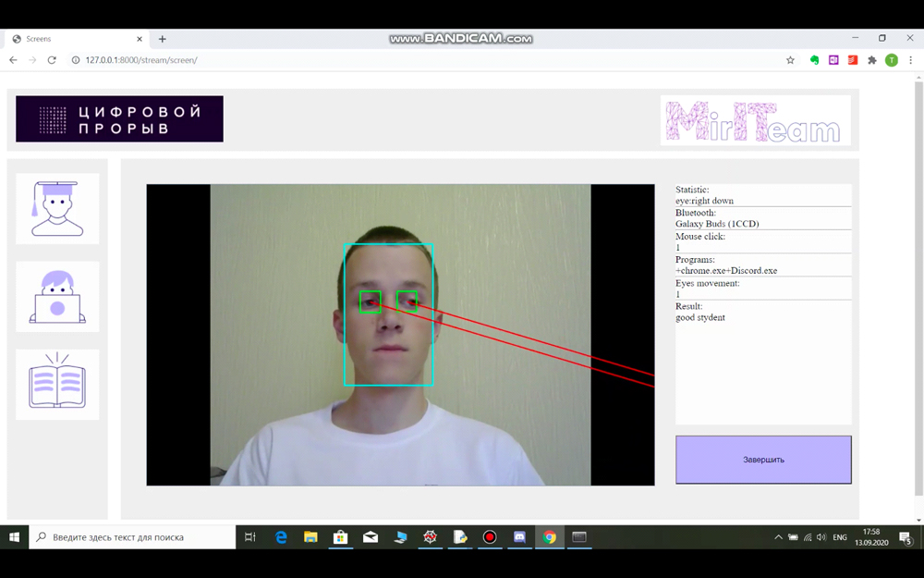This screenshot has height=578, width=924.
Task: Open the Mail app in the taskbar
Action: click(371, 537)
